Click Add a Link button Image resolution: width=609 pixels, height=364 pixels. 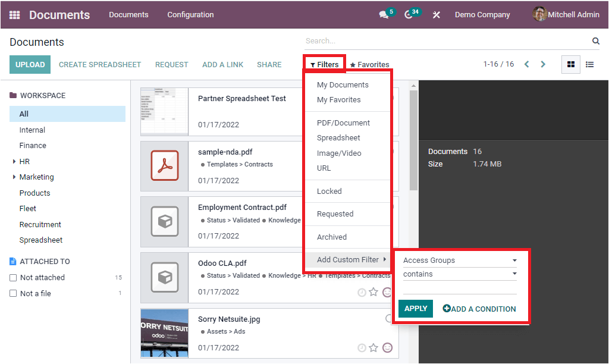click(x=222, y=64)
